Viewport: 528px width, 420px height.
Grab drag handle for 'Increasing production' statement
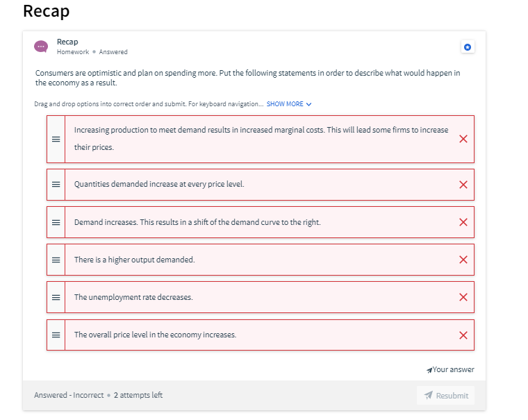point(56,140)
